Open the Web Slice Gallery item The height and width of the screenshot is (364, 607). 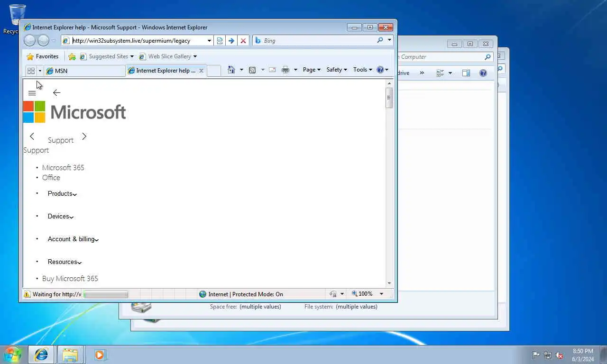[167, 56]
